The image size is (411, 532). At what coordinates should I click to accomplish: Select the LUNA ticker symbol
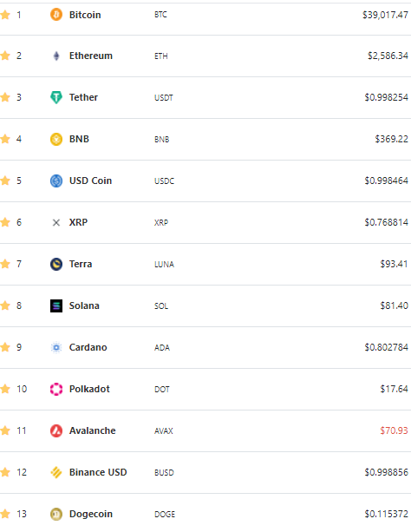pyautogui.click(x=164, y=265)
